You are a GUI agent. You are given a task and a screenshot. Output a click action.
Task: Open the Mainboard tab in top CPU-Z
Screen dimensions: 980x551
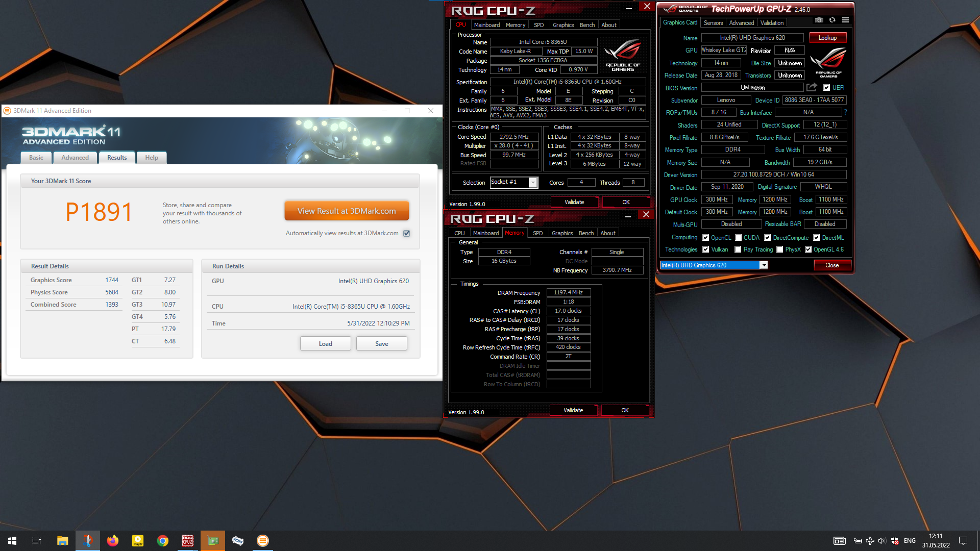[x=487, y=25]
